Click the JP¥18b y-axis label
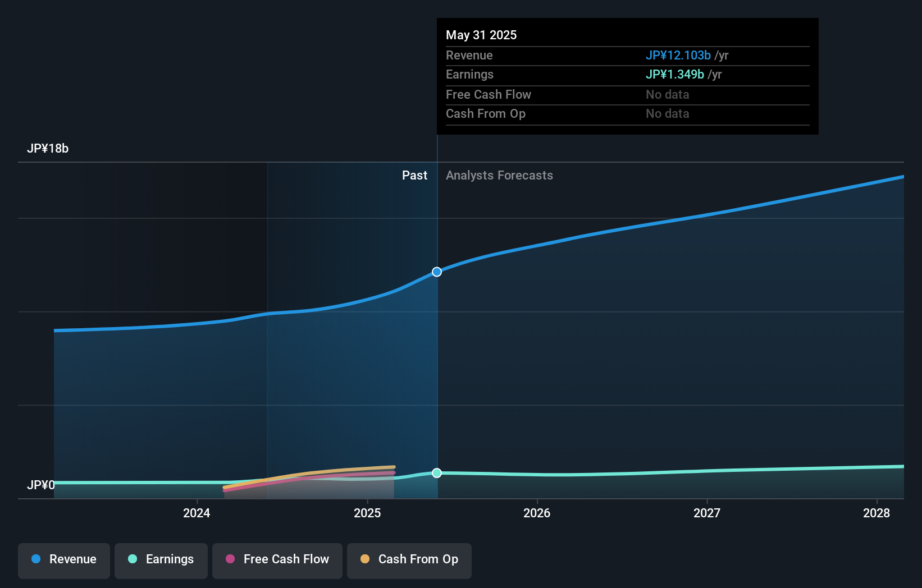 click(x=48, y=149)
